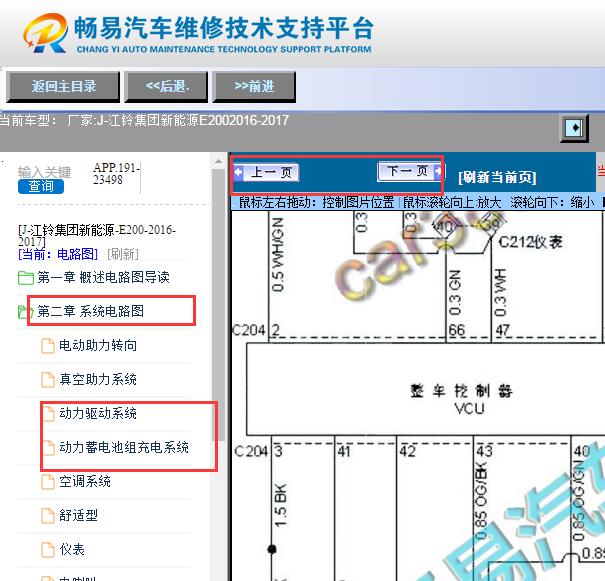The width and height of the screenshot is (605, 581).
Task: Click the page icon beside 空调系统
Action: pyautogui.click(x=48, y=481)
